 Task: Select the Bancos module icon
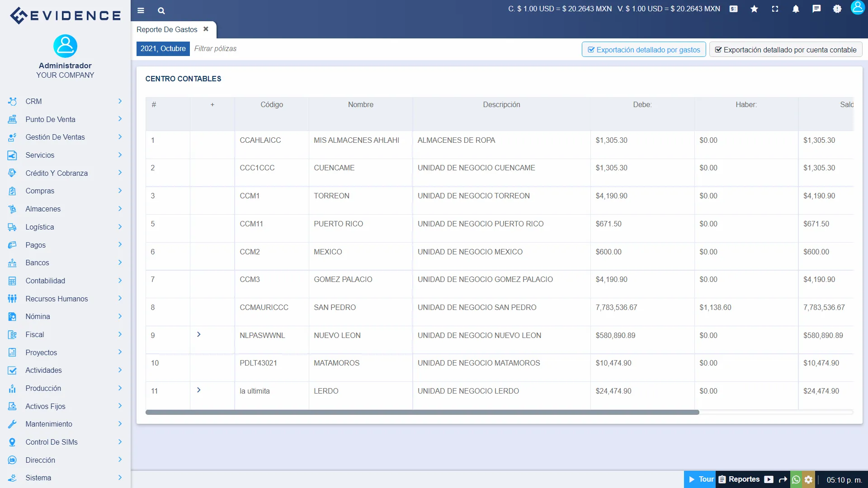[x=12, y=263]
